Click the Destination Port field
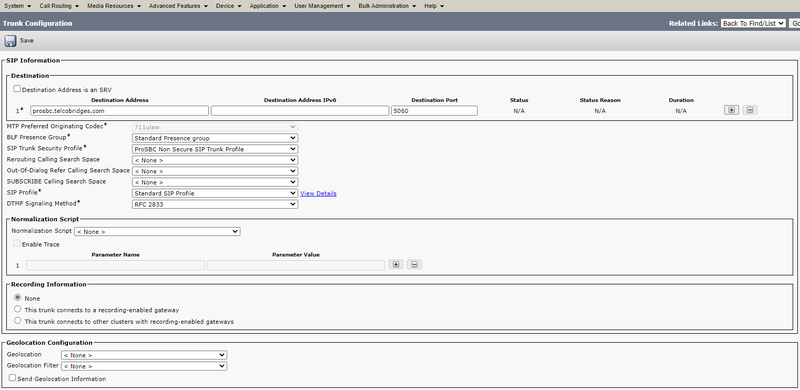The height and width of the screenshot is (390, 800). coord(435,111)
